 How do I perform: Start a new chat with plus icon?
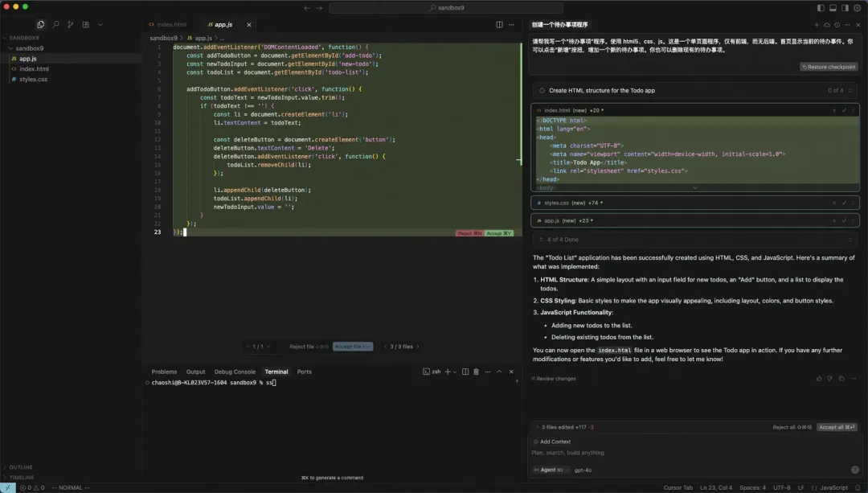tap(817, 25)
